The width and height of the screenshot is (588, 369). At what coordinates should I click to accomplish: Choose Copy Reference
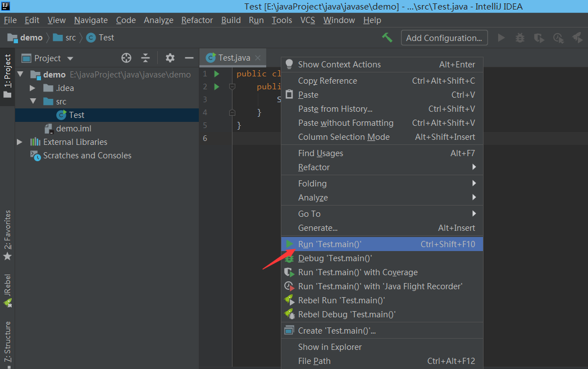click(382, 81)
